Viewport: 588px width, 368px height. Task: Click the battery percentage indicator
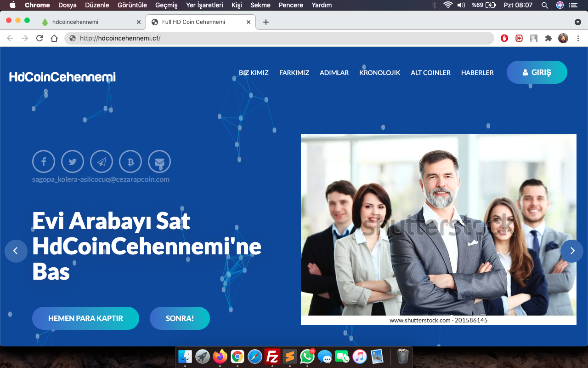(x=483, y=5)
